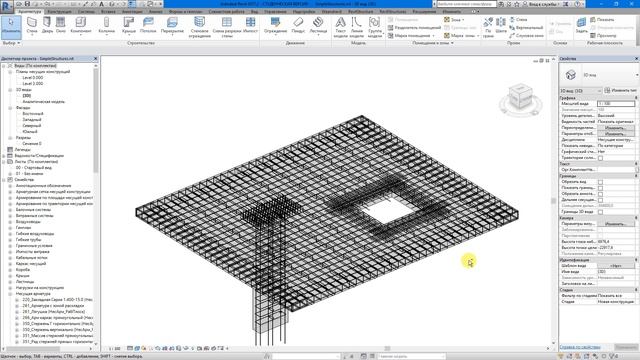
Task: Toggle the Section Box (Границы 3D вида) checkbox
Action: [x=600, y=212]
